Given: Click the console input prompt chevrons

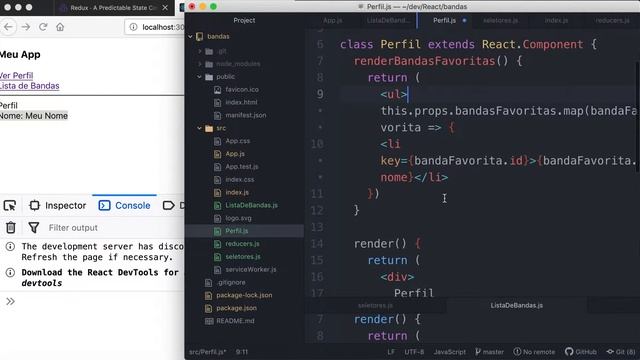Looking at the screenshot, I should (x=10, y=301).
